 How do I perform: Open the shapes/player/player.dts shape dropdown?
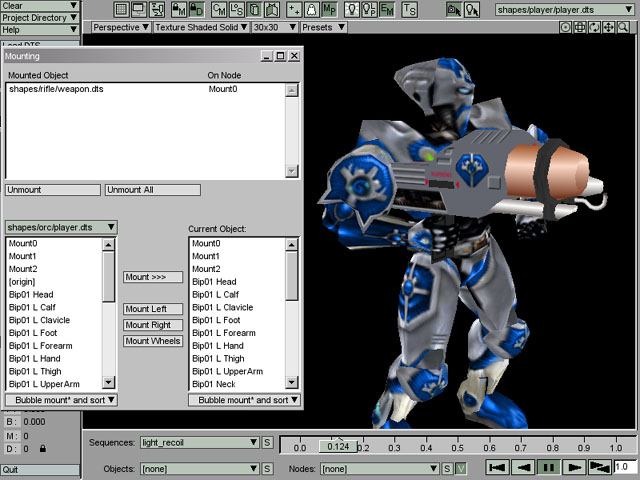click(x=565, y=10)
